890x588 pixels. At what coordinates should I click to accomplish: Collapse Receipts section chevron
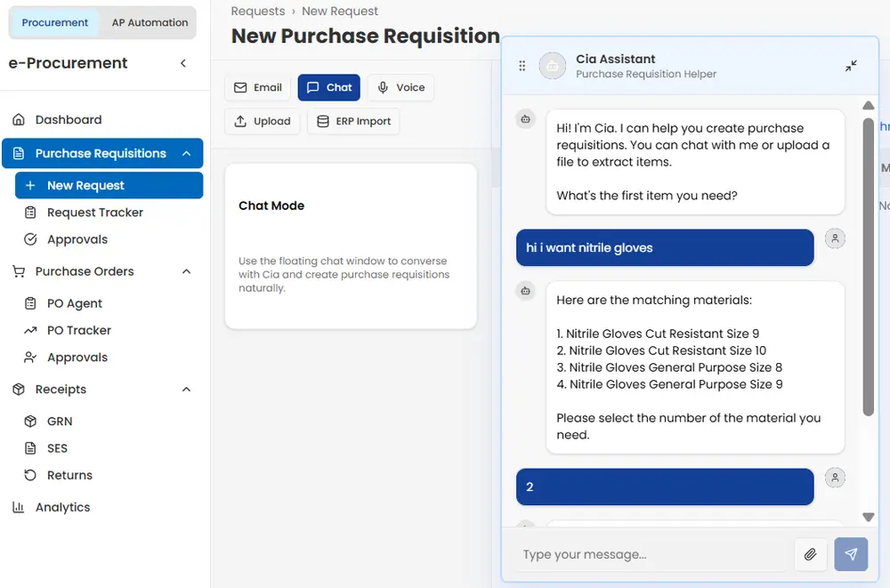coord(186,390)
